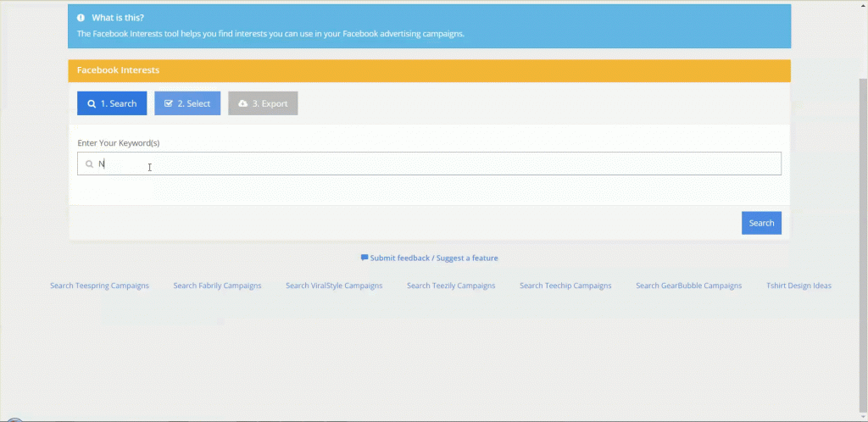Image resolution: width=868 pixels, height=422 pixels.
Task: Open Search ViralStyle Campaigns link
Action: (x=334, y=286)
